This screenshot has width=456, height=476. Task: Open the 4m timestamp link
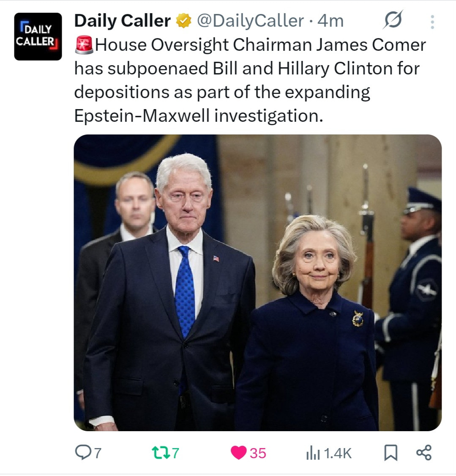tap(331, 21)
